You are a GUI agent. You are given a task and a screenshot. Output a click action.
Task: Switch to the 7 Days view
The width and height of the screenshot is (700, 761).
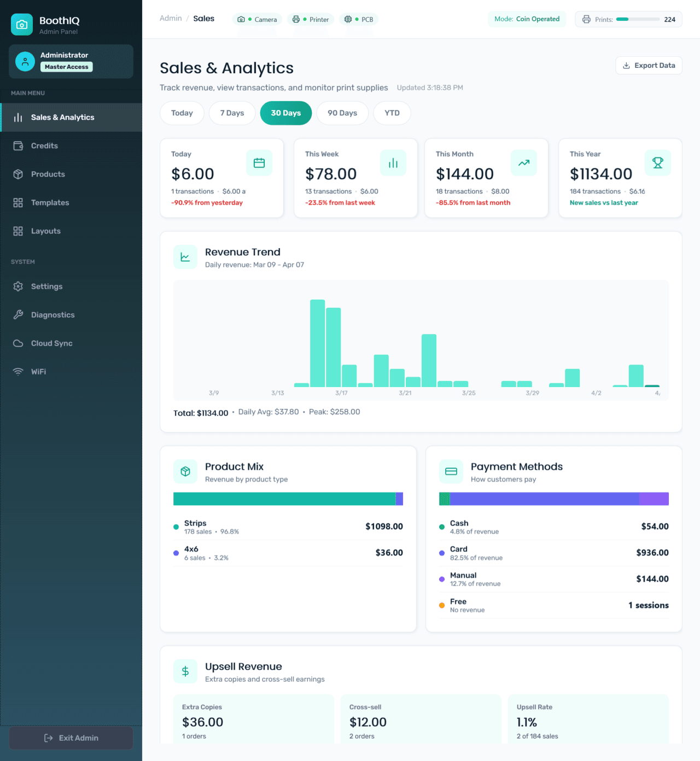[x=231, y=113]
